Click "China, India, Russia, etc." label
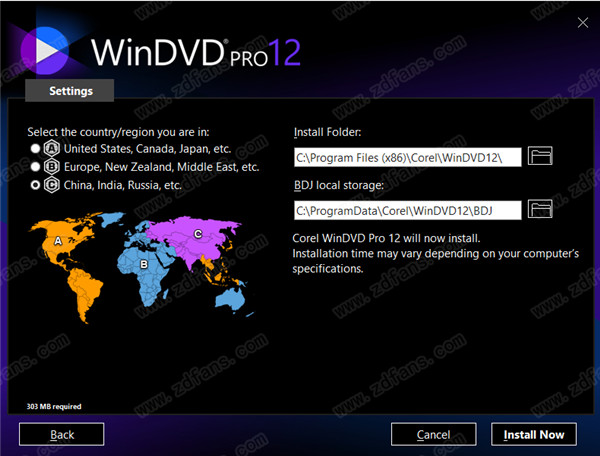Viewport: 600px width, 456px height. pyautogui.click(x=122, y=185)
